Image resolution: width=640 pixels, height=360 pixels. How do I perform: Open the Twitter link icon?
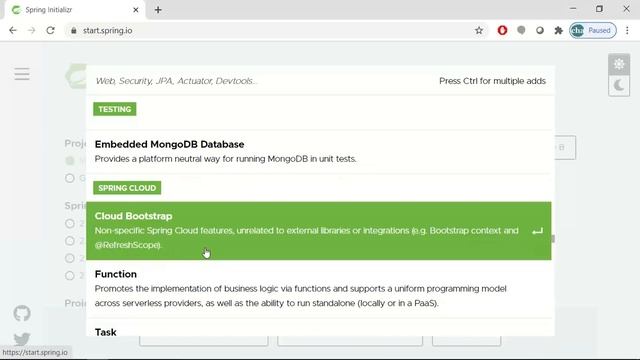(22, 338)
